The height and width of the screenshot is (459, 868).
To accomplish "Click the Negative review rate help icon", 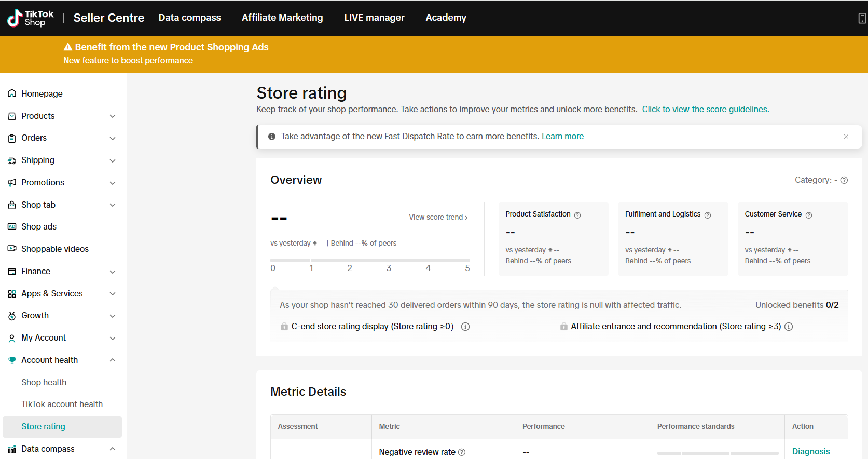I will (462, 452).
